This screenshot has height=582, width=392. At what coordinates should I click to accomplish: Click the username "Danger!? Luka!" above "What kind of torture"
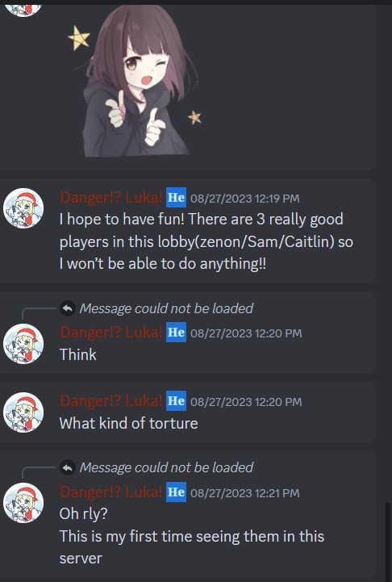(x=111, y=401)
